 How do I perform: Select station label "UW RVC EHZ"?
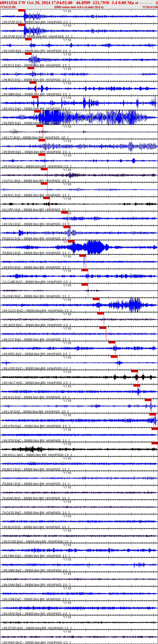(12, 195)
